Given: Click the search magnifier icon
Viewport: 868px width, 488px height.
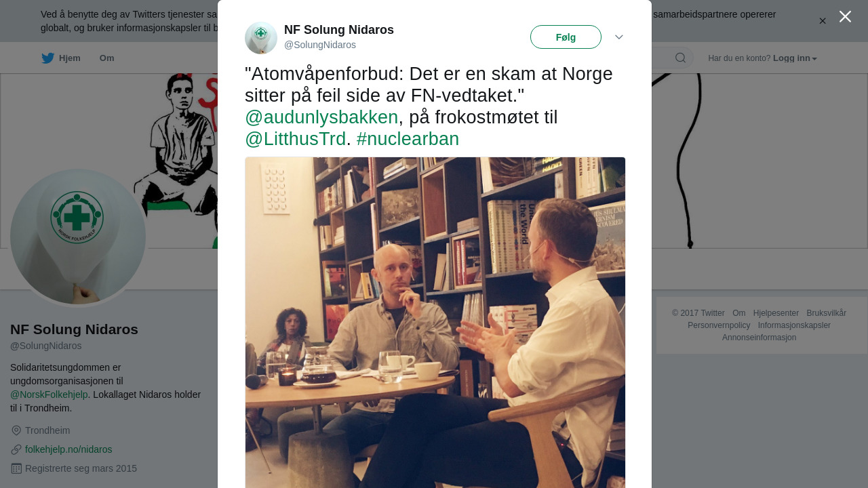Looking at the screenshot, I should [x=680, y=58].
